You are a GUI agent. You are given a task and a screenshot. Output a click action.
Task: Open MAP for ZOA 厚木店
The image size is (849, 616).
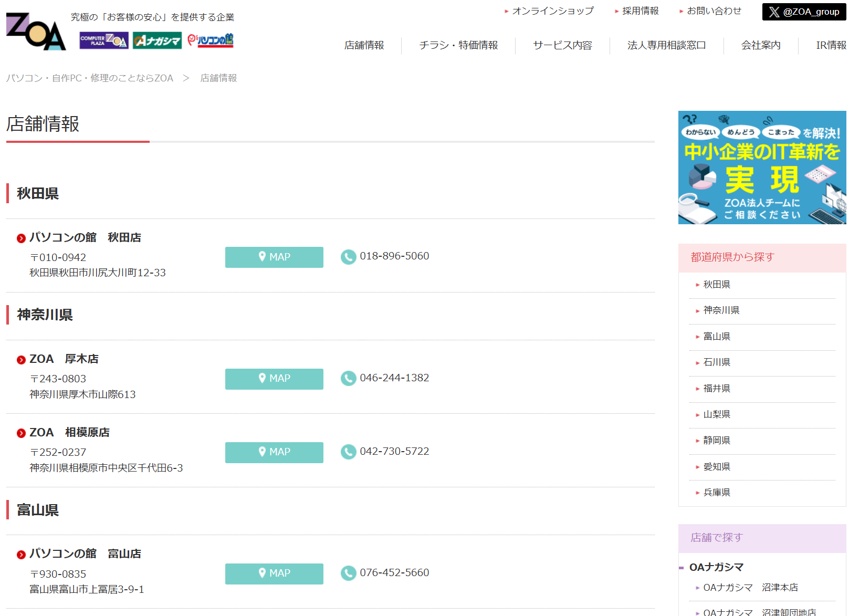pyautogui.click(x=274, y=379)
